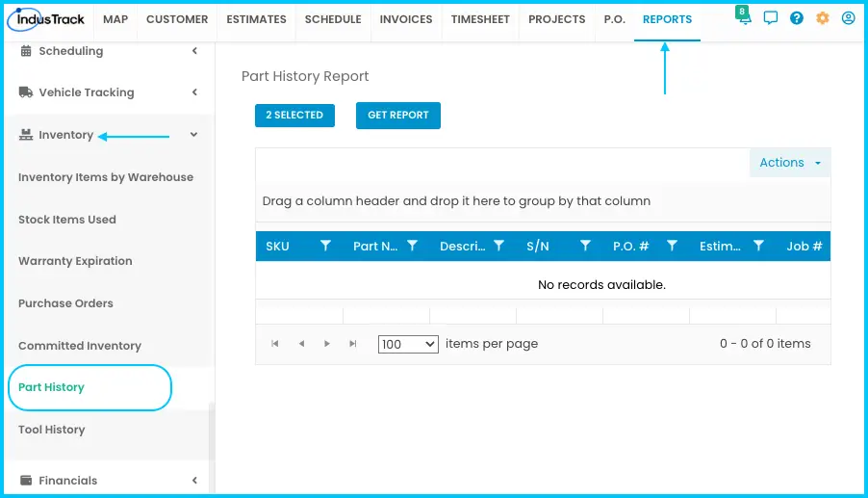The image size is (868, 498).
Task: Open the P.O. tab
Action: (x=615, y=19)
